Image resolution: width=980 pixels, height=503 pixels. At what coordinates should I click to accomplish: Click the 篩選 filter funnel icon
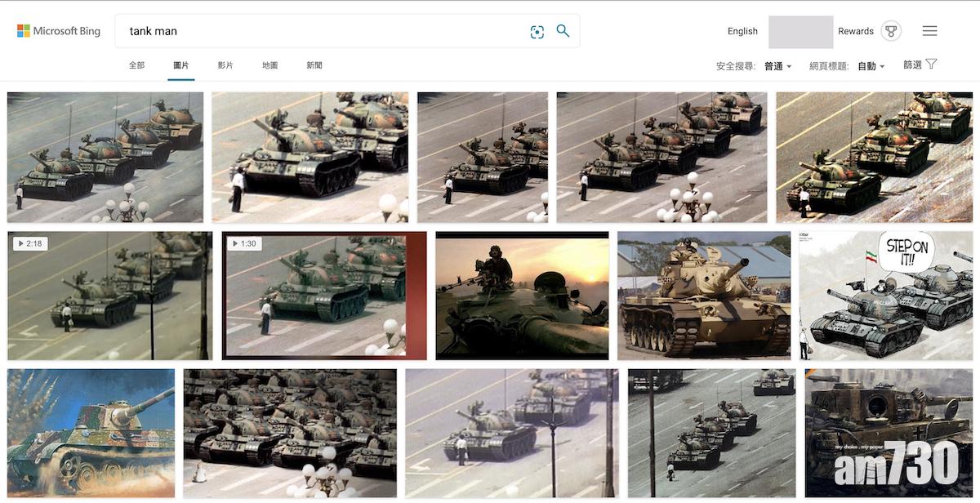pyautogui.click(x=931, y=65)
